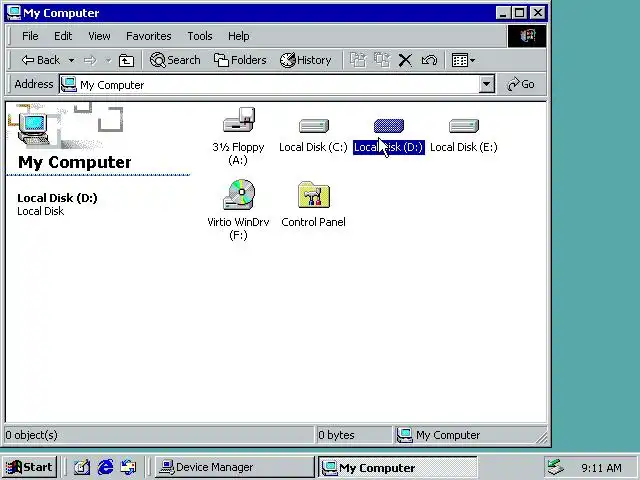The height and width of the screenshot is (480, 640).
Task: Open the Favorites menu
Action: pyautogui.click(x=149, y=36)
